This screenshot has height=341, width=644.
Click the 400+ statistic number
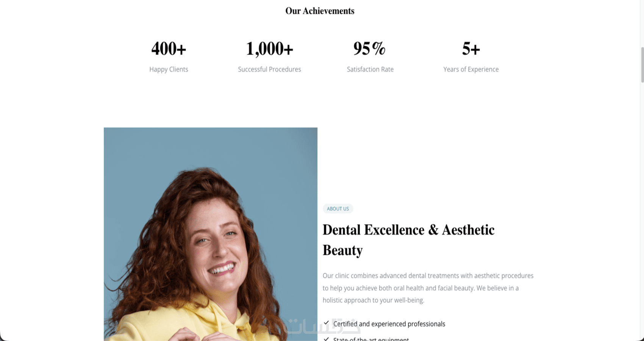pos(169,48)
